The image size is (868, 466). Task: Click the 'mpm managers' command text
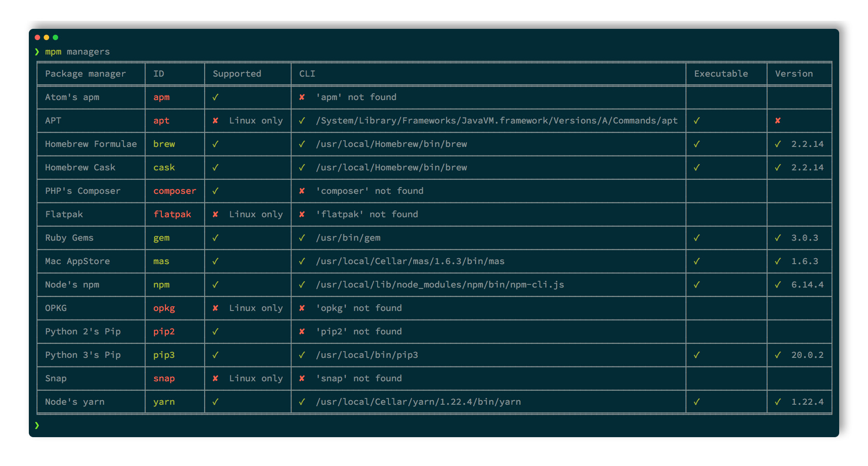[x=78, y=52]
